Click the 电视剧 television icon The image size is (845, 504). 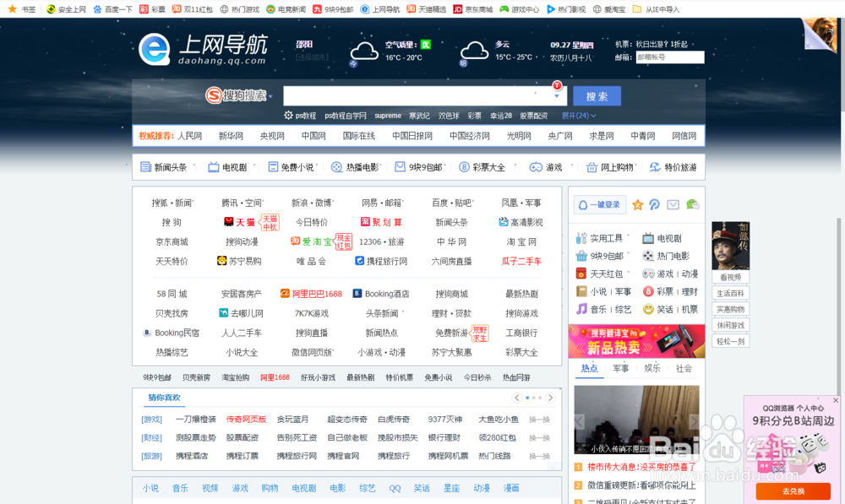(648, 237)
